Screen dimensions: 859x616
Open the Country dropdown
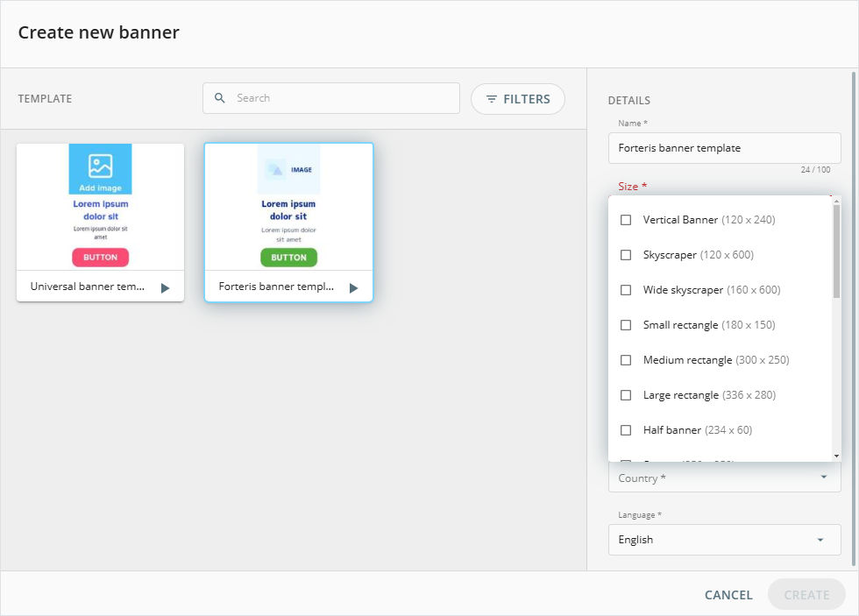click(823, 478)
